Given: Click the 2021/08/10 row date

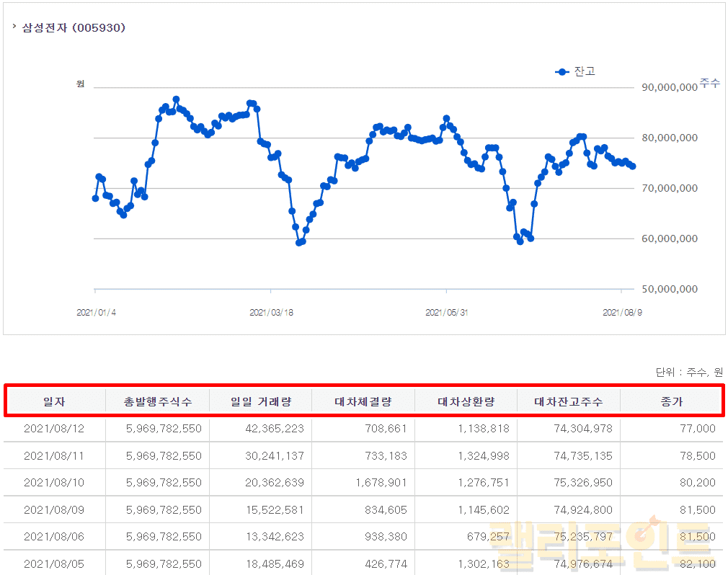Looking at the screenshot, I should [54, 483].
